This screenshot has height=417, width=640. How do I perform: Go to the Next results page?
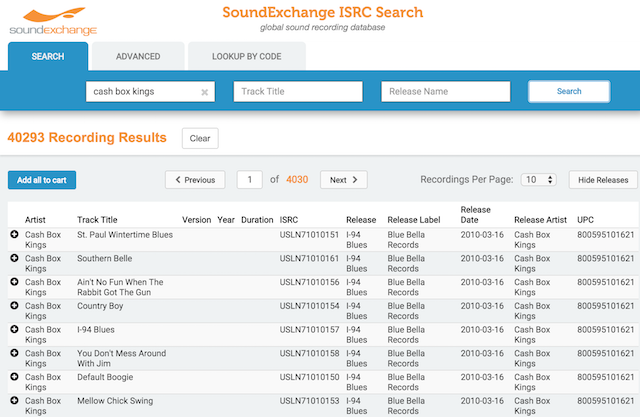(344, 180)
